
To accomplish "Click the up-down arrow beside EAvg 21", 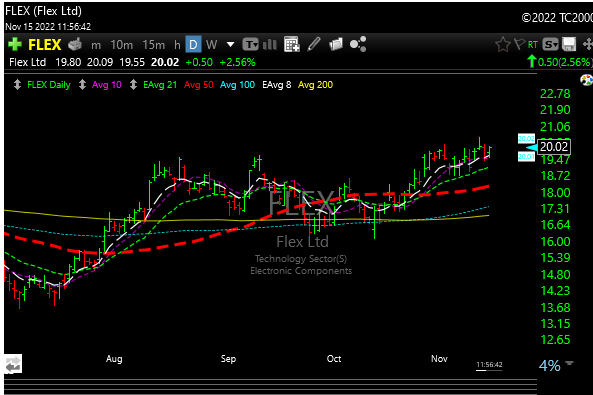I will pyautogui.click(x=133, y=85).
